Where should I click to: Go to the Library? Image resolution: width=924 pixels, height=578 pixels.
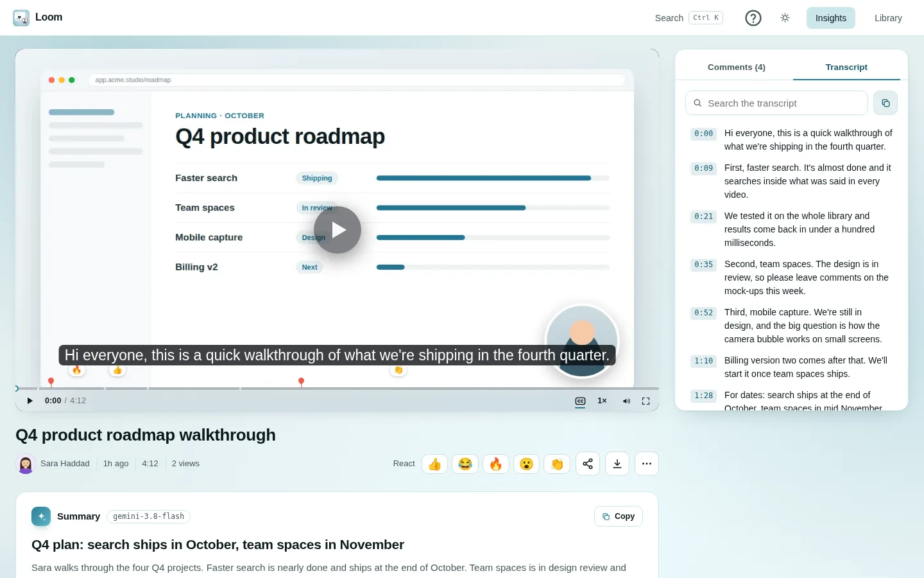(x=888, y=18)
